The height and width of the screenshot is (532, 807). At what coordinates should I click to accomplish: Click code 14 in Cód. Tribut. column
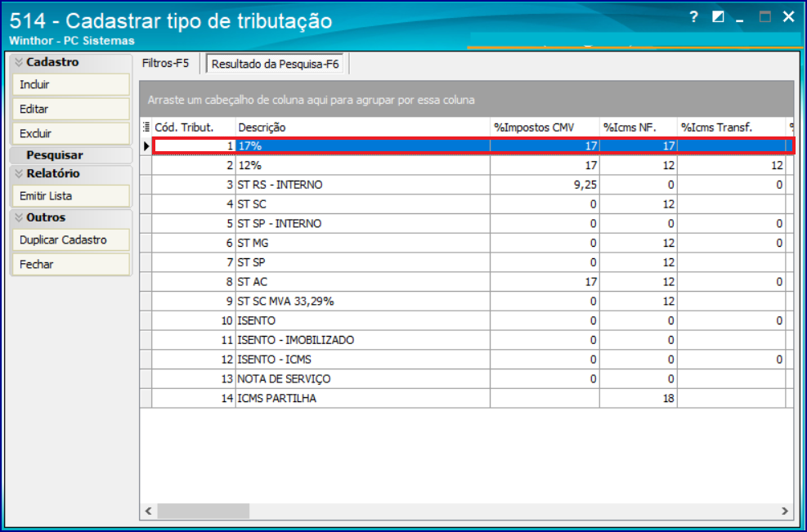pos(227,399)
